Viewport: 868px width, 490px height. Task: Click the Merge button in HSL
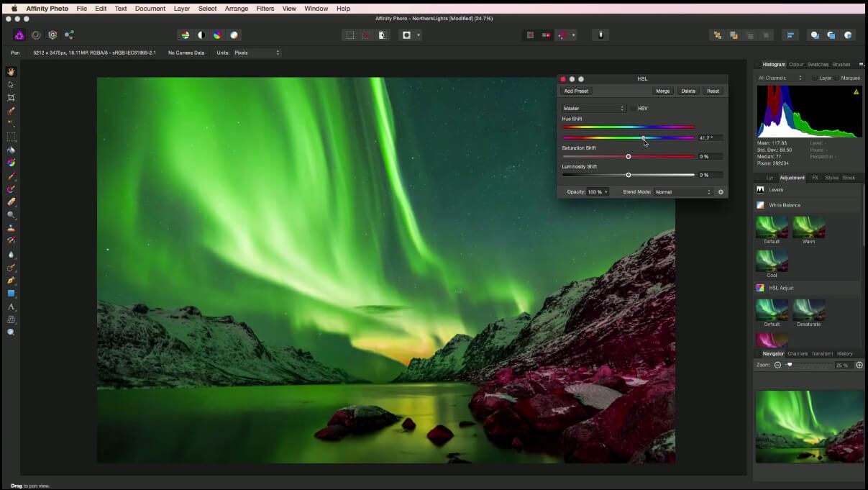tap(663, 91)
